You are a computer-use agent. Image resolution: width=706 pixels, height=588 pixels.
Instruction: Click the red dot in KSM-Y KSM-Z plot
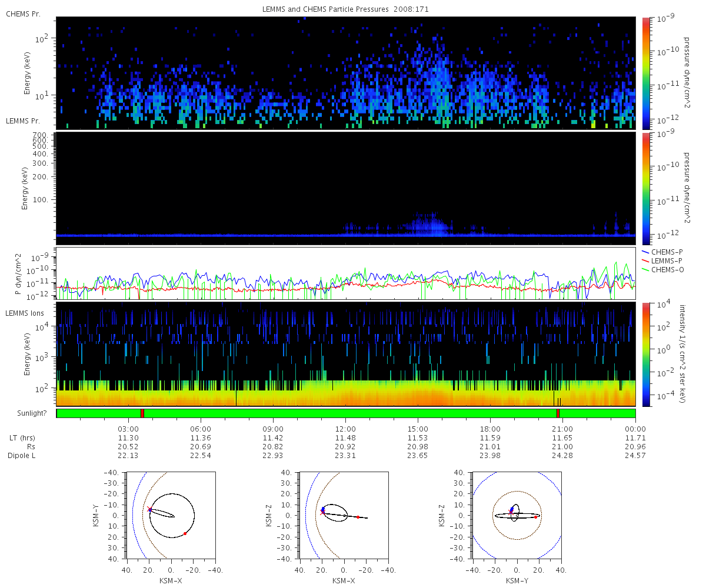(x=535, y=517)
